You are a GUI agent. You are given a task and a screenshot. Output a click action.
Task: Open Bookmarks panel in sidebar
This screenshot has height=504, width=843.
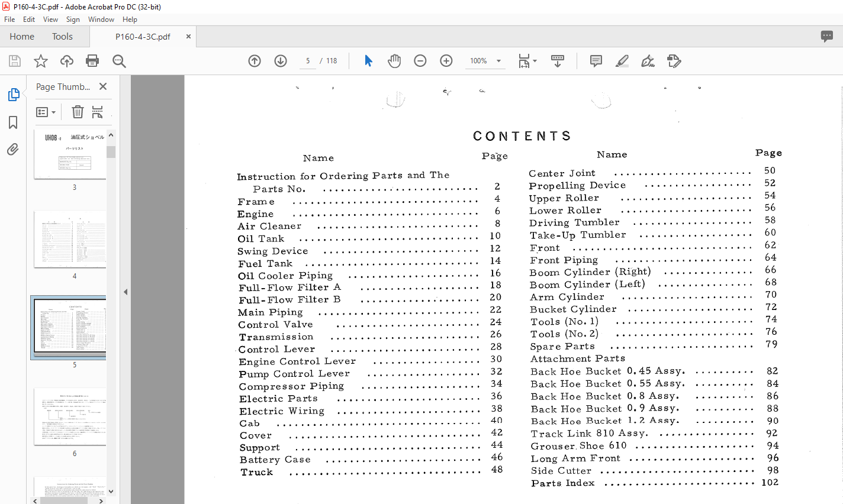click(x=13, y=122)
